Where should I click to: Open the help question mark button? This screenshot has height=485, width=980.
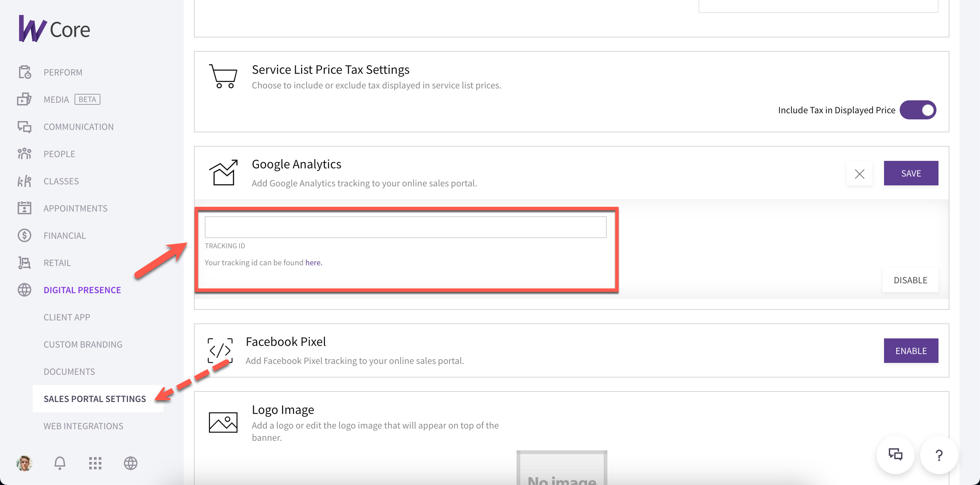[x=939, y=455]
